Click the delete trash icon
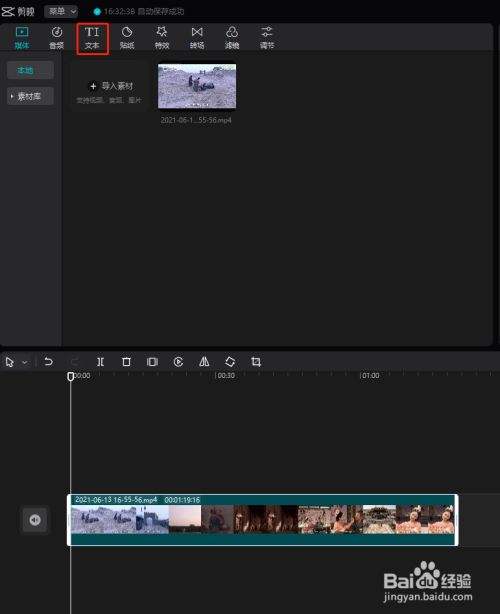The height and width of the screenshot is (614, 500). 126,361
